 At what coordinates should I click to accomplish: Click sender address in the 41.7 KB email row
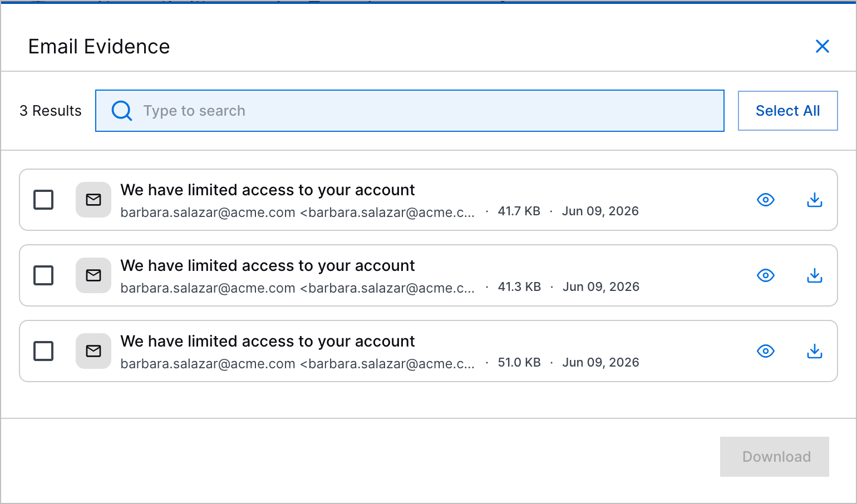pos(298,212)
